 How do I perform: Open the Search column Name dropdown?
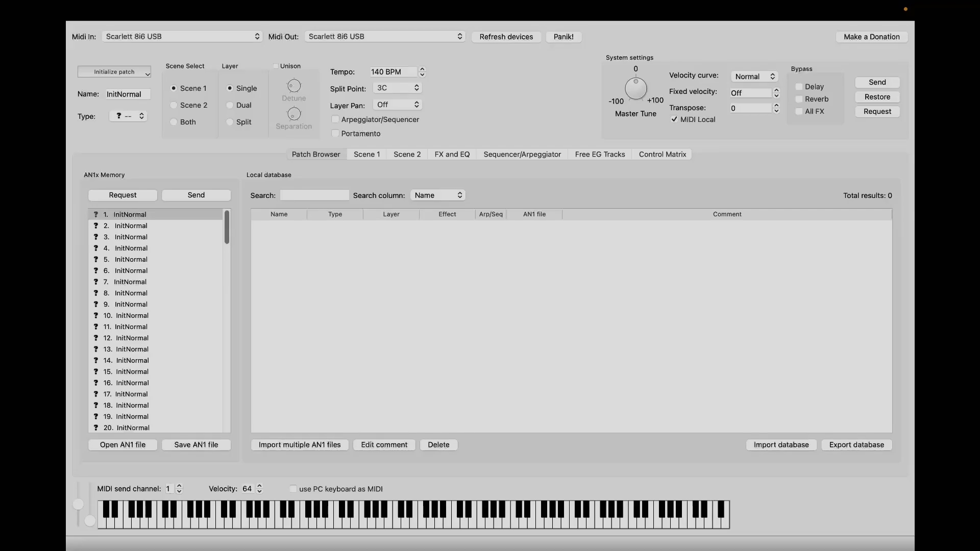[x=438, y=195]
